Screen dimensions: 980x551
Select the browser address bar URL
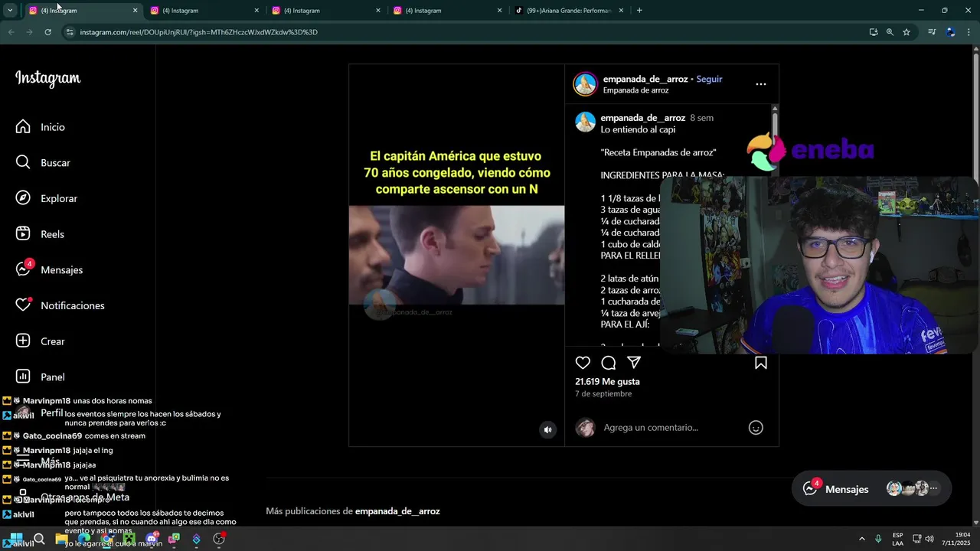pos(199,32)
